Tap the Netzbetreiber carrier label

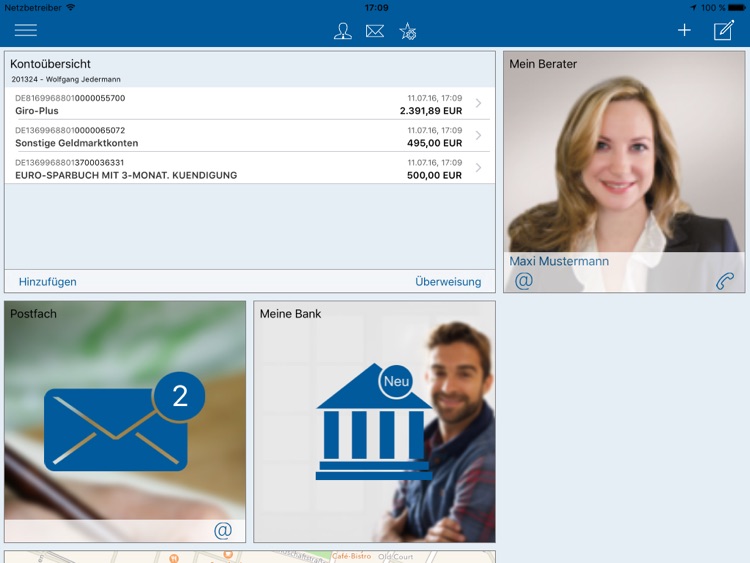(33, 8)
